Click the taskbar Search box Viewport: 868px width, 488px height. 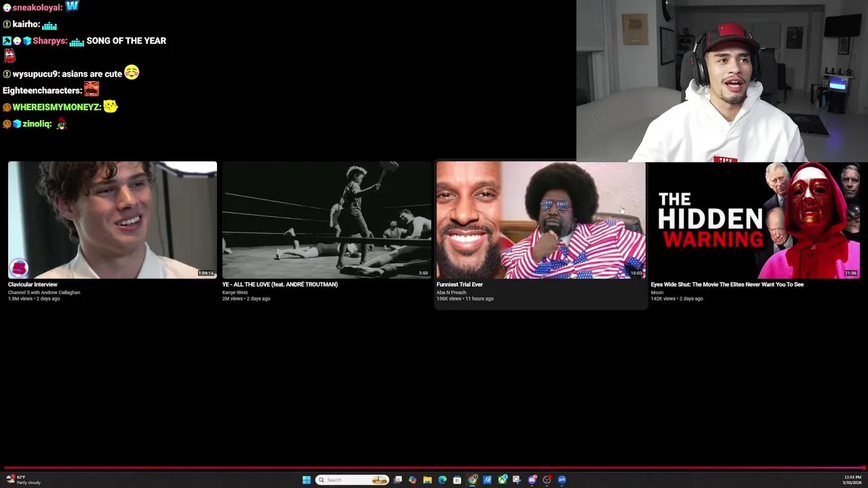[352, 480]
